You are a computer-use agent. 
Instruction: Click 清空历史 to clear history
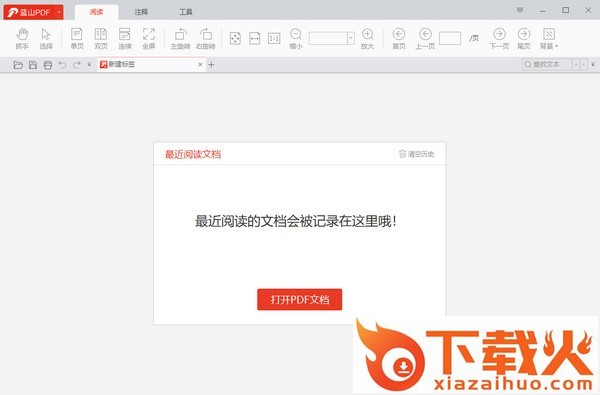(x=416, y=154)
